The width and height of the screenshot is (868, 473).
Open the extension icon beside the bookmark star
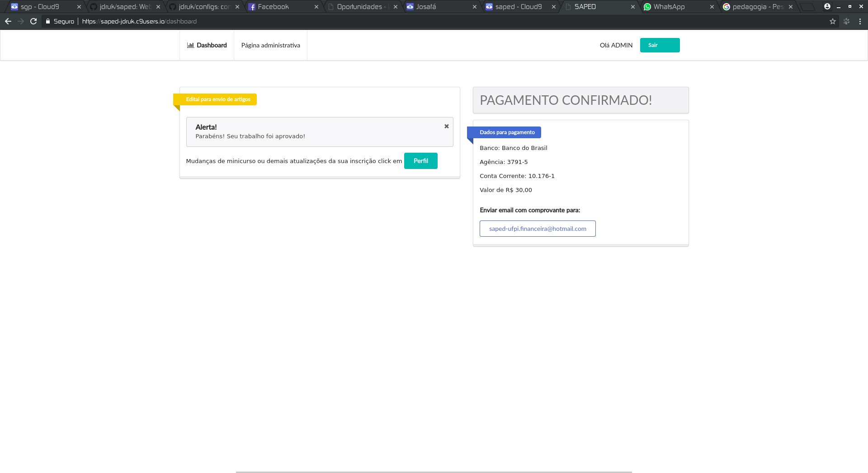tap(846, 21)
